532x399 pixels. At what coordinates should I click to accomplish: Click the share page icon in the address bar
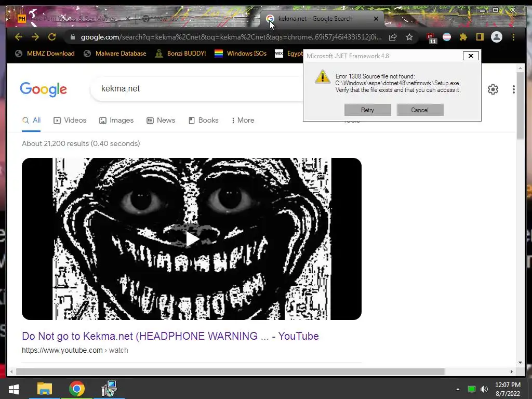(393, 37)
